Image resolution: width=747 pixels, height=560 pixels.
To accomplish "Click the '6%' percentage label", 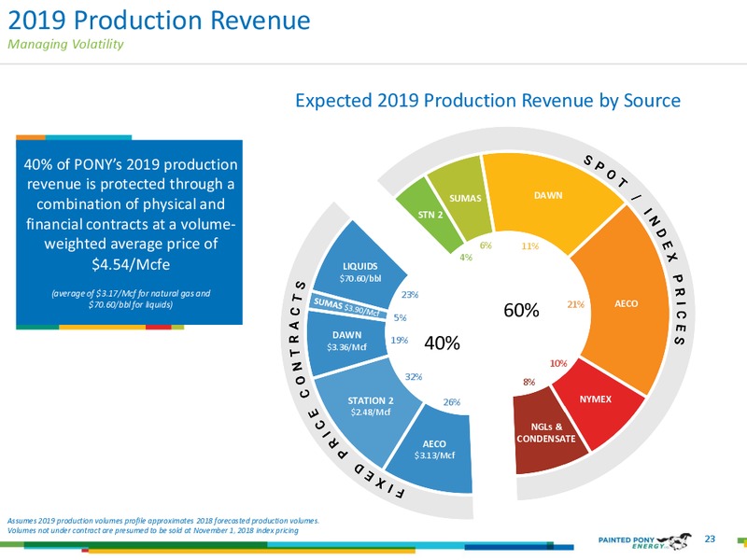I will click(486, 245).
